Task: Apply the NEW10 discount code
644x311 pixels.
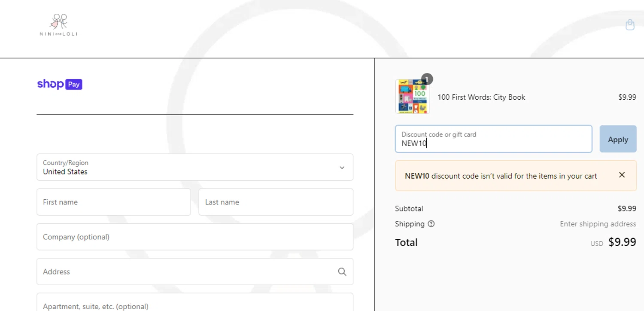Action: 618,139
